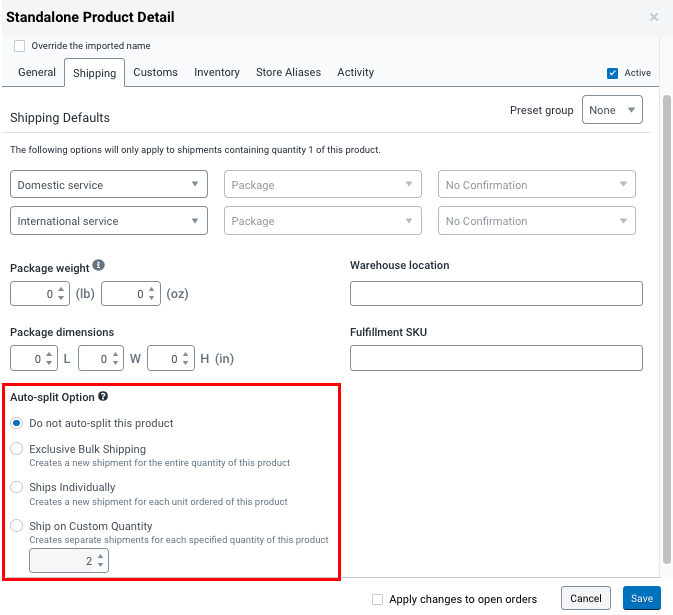
Task: Open the domestic No Confirmation dropdown
Action: point(537,185)
